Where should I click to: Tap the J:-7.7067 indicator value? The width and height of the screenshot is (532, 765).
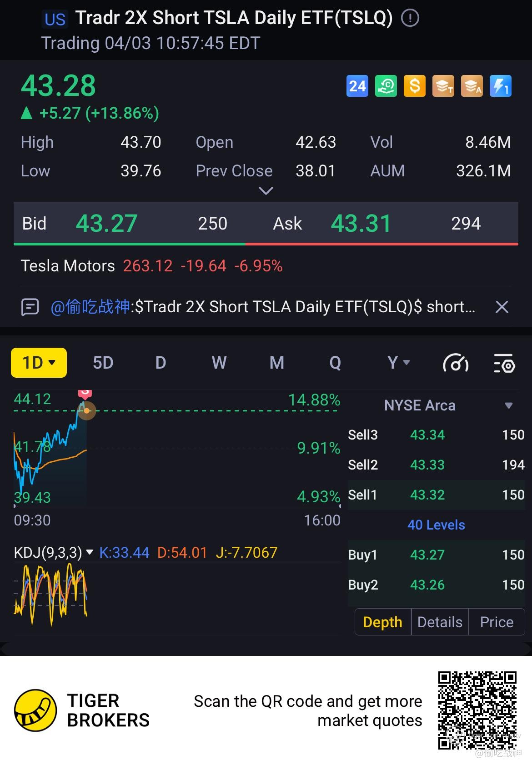pos(246,552)
